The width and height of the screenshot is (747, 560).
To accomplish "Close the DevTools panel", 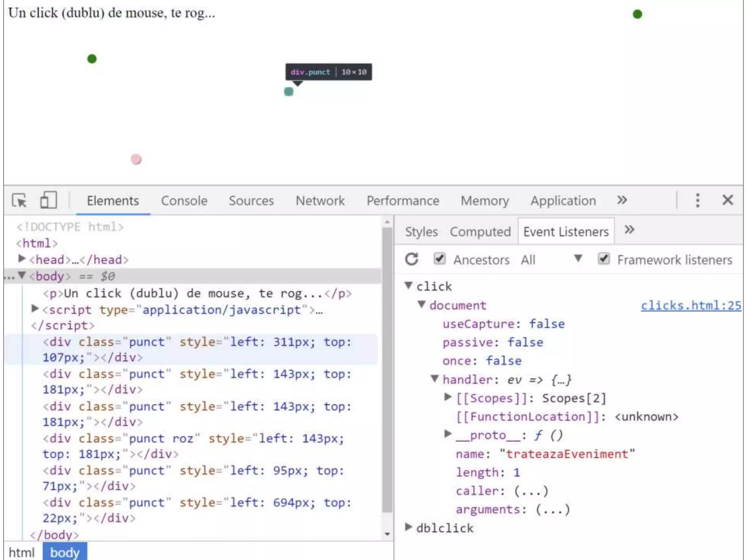I will pos(727,200).
